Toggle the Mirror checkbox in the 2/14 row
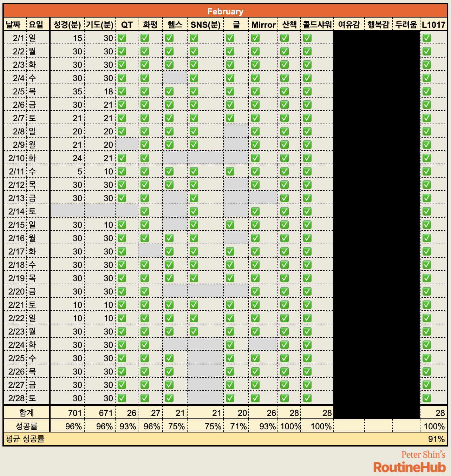 pos(255,211)
